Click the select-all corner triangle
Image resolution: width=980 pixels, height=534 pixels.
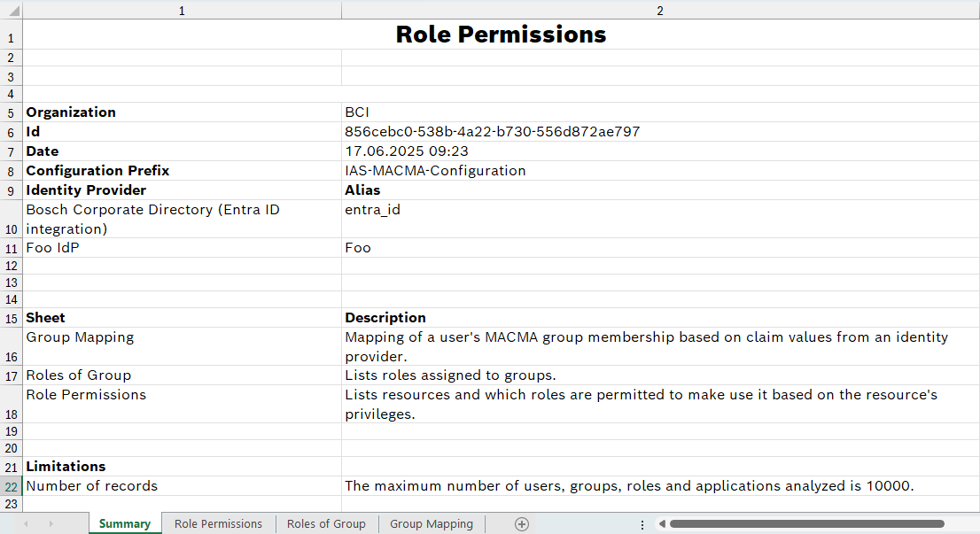pyautogui.click(x=11, y=11)
